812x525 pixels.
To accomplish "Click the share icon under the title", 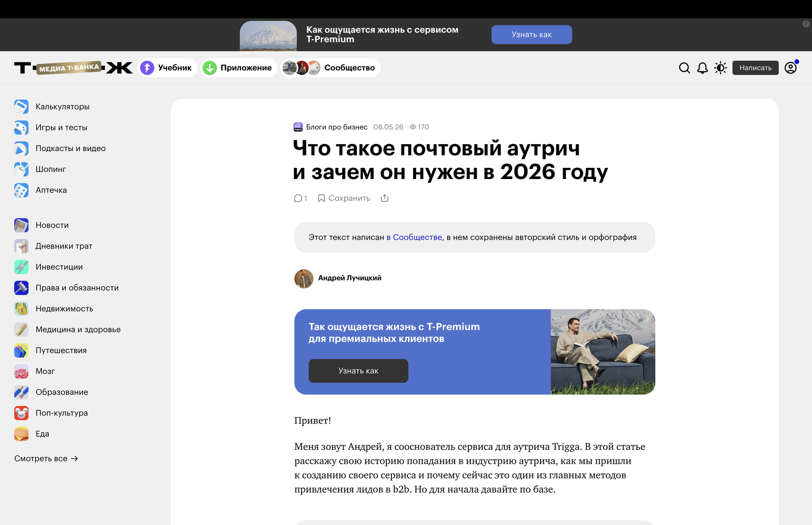I will pos(385,198).
